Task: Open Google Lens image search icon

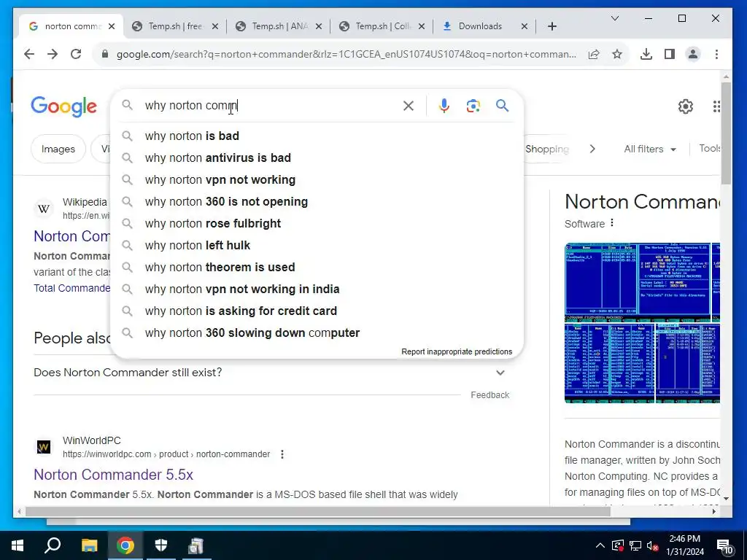Action: click(x=473, y=106)
